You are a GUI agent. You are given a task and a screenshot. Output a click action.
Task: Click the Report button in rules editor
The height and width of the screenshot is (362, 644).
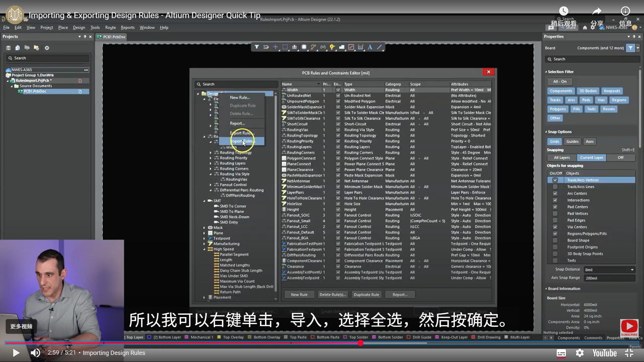(x=400, y=294)
